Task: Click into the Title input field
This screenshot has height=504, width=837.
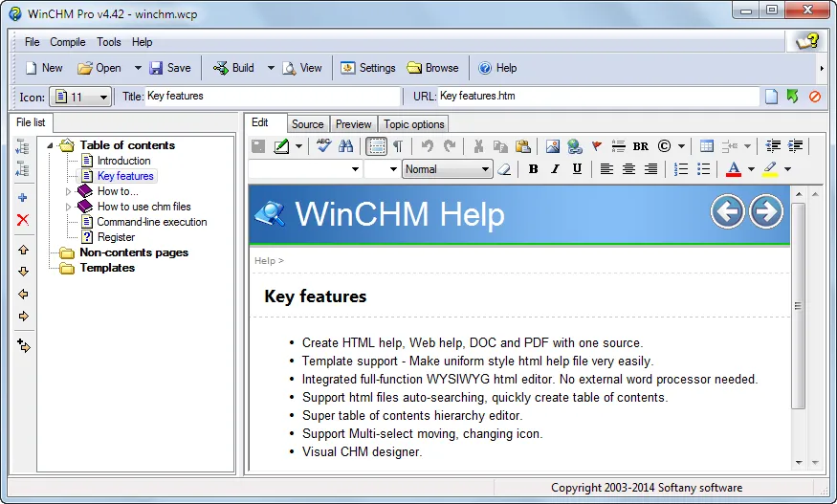Action: tap(273, 96)
